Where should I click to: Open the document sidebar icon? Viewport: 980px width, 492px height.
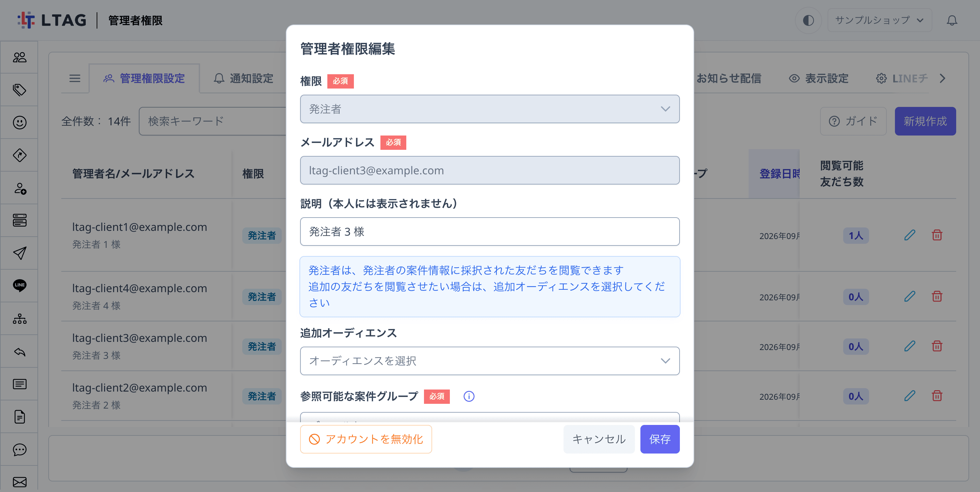click(x=19, y=417)
